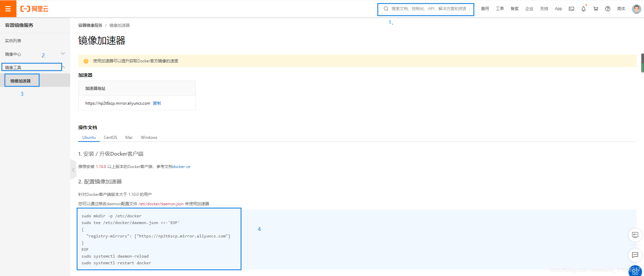Switch language via 简体

621,9
